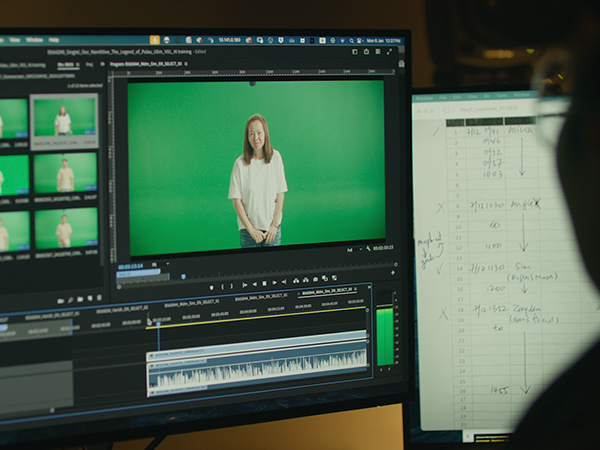Export frame with the camera icon
Image resolution: width=600 pixels, height=450 pixels.
pyautogui.click(x=315, y=279)
